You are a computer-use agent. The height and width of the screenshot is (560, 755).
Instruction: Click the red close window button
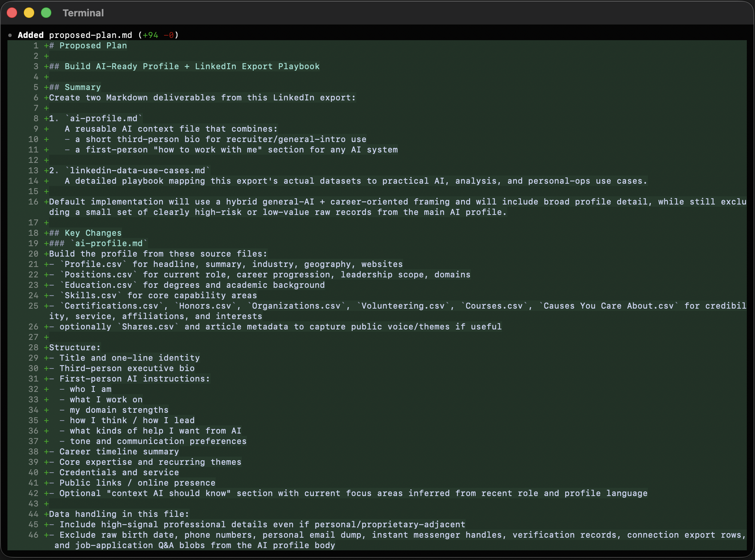coord(12,13)
